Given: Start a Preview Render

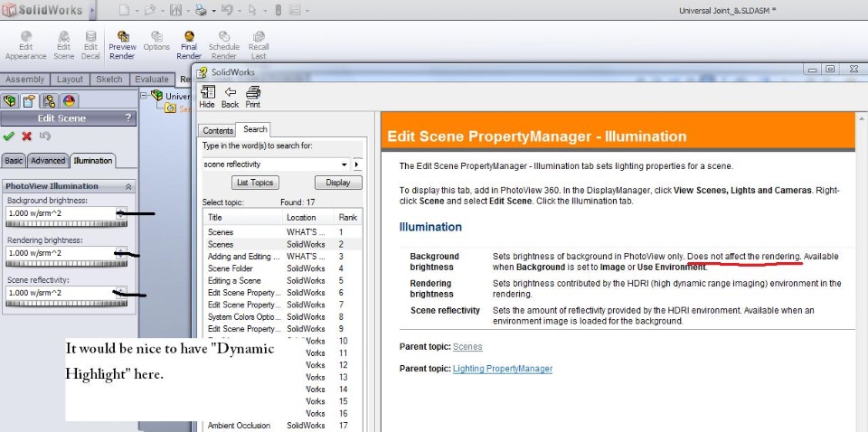Looking at the screenshot, I should pos(122,45).
